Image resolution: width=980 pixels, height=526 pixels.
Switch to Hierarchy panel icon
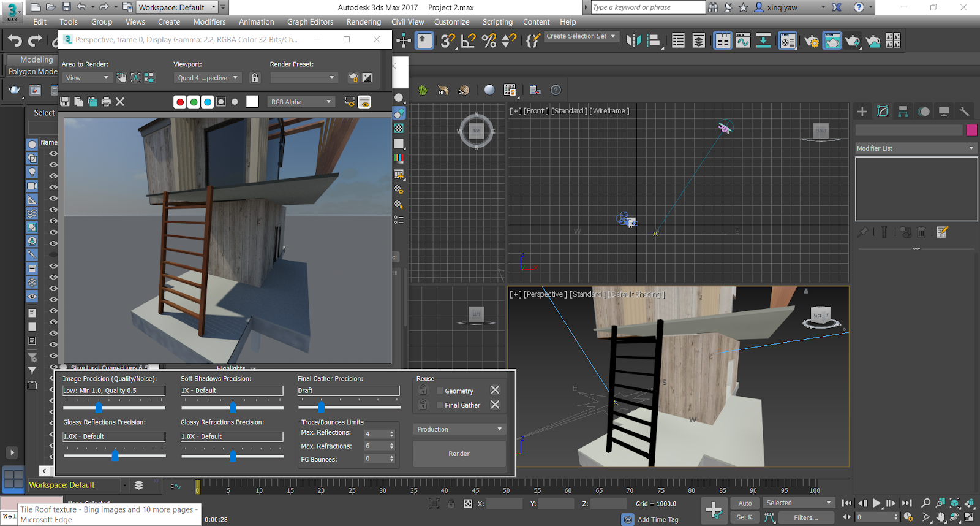pyautogui.click(x=903, y=112)
